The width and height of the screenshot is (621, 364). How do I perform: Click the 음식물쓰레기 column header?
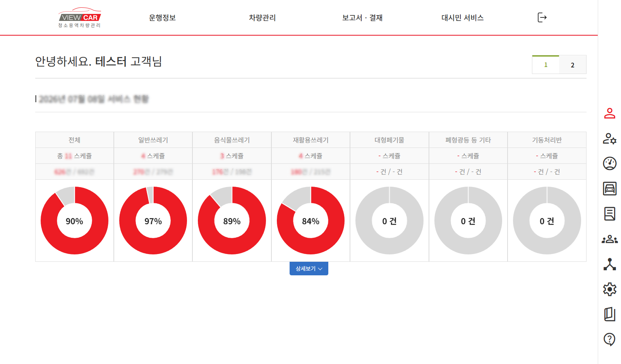pyautogui.click(x=232, y=140)
